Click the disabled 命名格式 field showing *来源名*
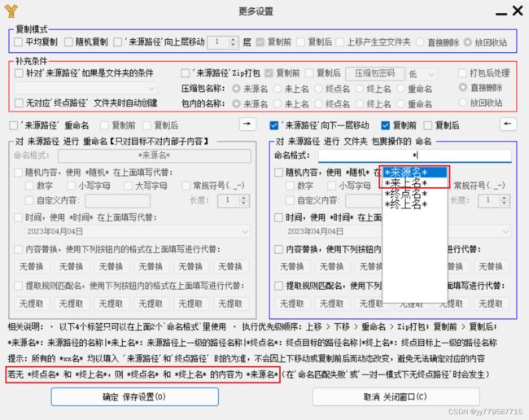 (x=154, y=155)
